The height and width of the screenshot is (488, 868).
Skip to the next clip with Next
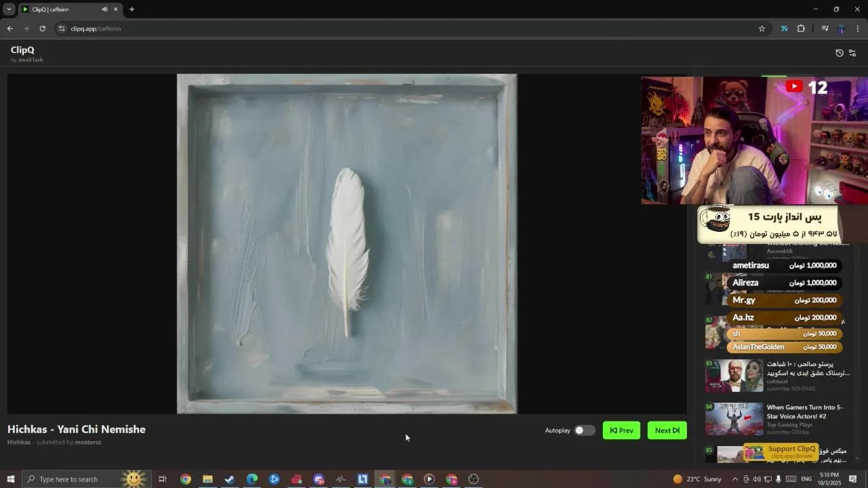point(667,430)
